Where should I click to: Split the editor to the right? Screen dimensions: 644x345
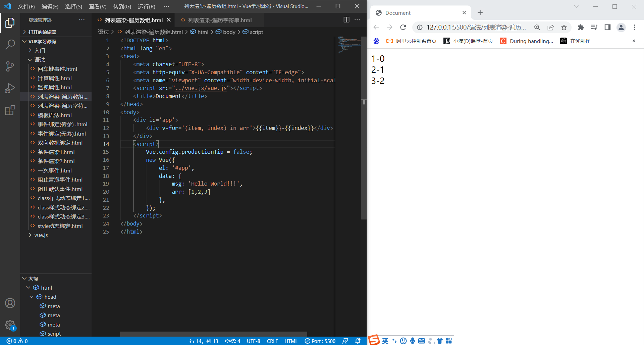pyautogui.click(x=346, y=20)
